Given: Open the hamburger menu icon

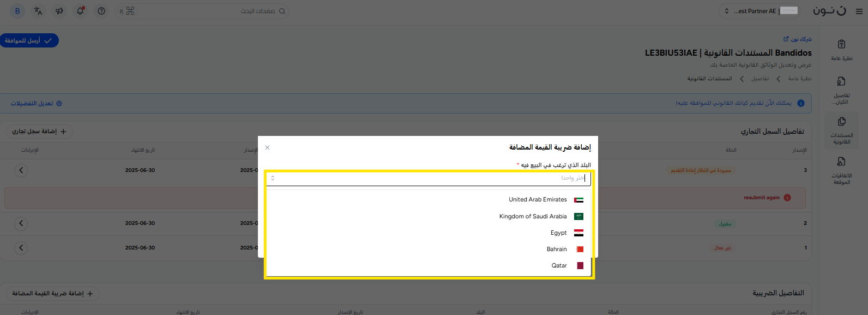Looking at the screenshot, I should (859, 11).
